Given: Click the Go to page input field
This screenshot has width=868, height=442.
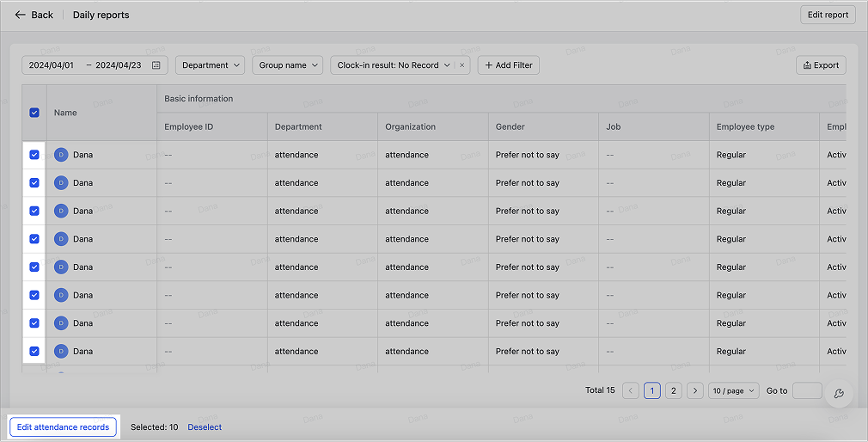Looking at the screenshot, I should point(806,390).
